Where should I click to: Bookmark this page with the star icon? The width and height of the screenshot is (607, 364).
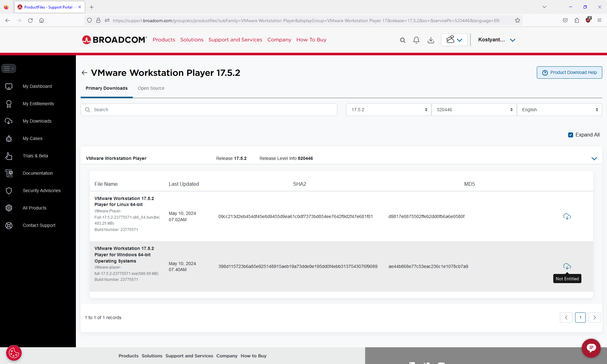(x=517, y=21)
